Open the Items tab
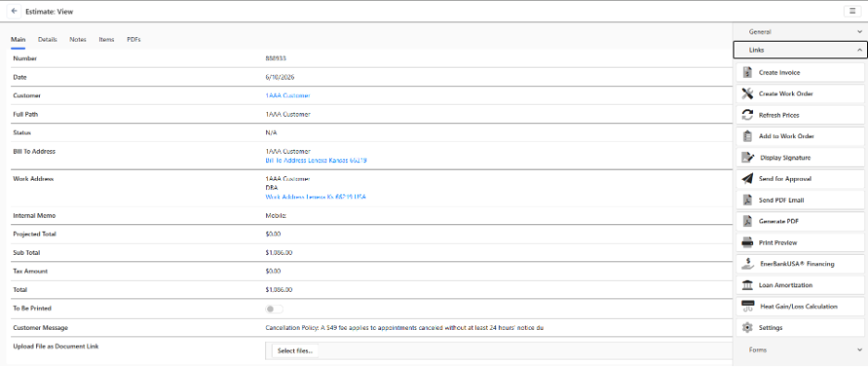This screenshot has height=367, width=868. [x=107, y=40]
